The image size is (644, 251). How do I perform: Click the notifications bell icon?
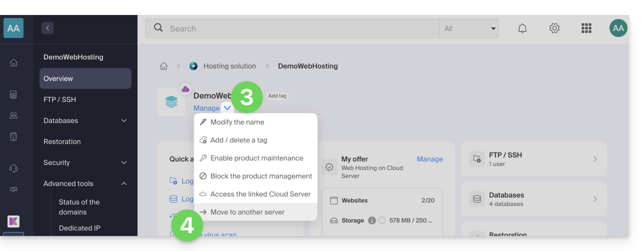point(522,28)
